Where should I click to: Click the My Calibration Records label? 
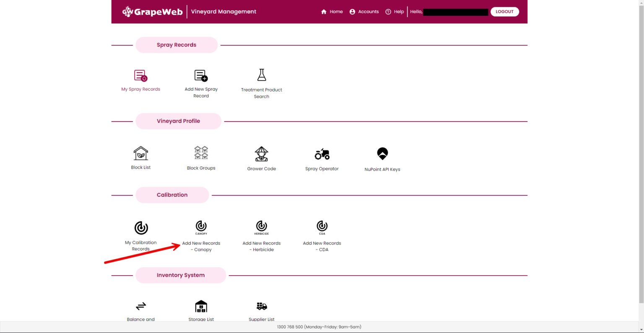[x=141, y=246]
